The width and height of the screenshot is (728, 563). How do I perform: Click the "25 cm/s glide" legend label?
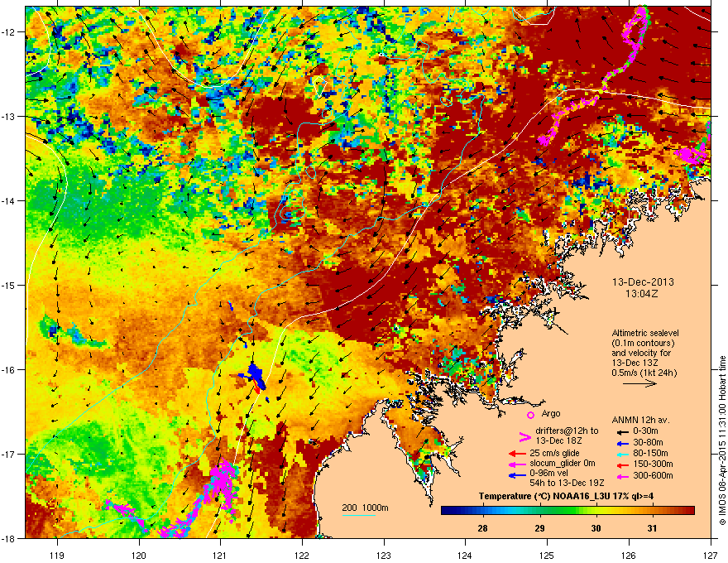point(554,453)
